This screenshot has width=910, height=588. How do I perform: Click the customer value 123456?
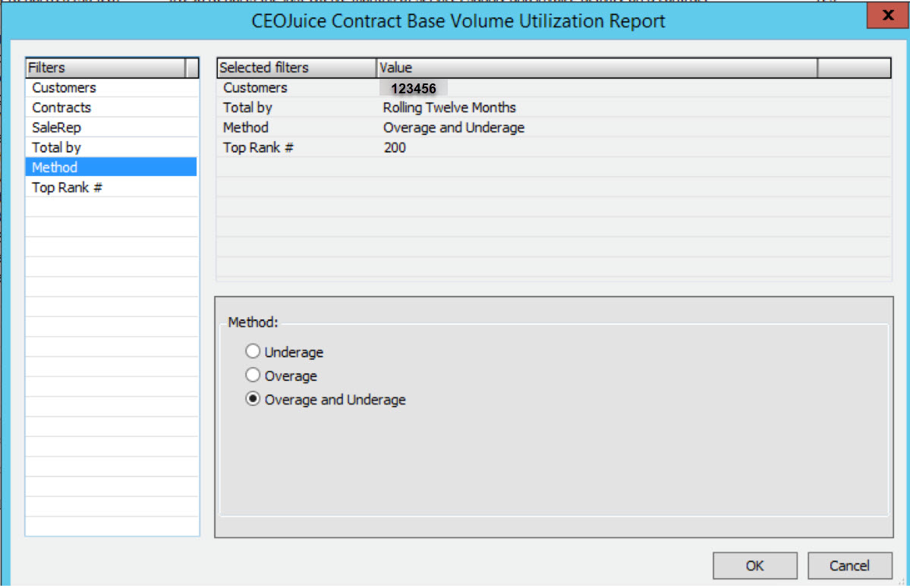click(413, 88)
